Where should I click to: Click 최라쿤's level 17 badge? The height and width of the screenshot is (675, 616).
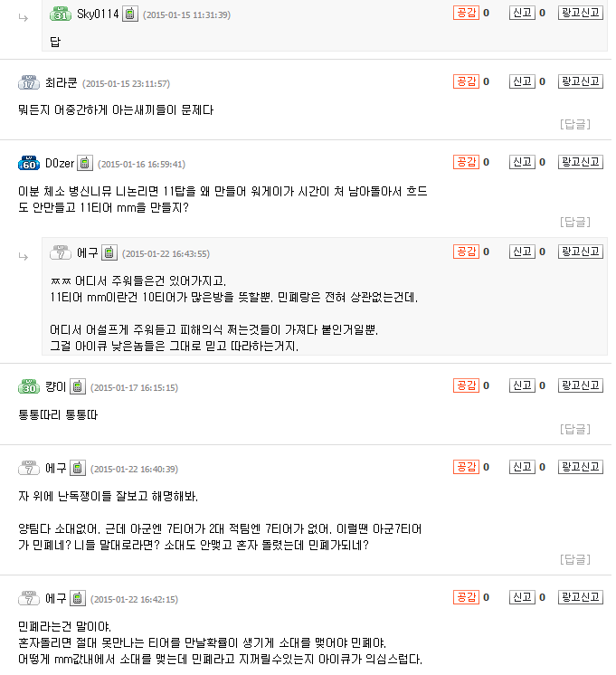[x=29, y=83]
